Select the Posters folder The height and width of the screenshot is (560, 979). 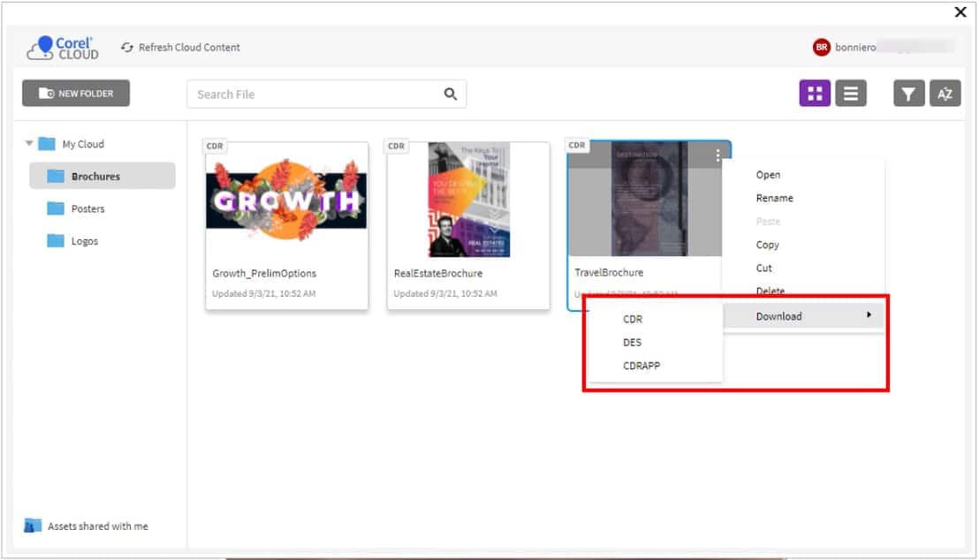click(88, 208)
